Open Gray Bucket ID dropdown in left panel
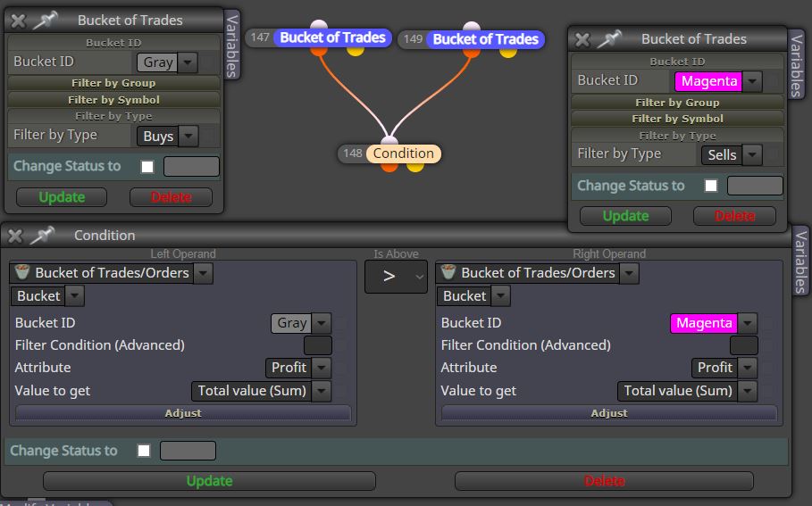The height and width of the screenshot is (506, 812). [188, 62]
